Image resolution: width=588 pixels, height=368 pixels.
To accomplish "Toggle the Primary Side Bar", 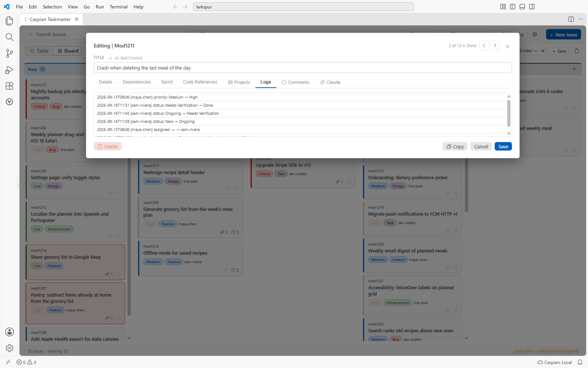I will [x=513, y=7].
